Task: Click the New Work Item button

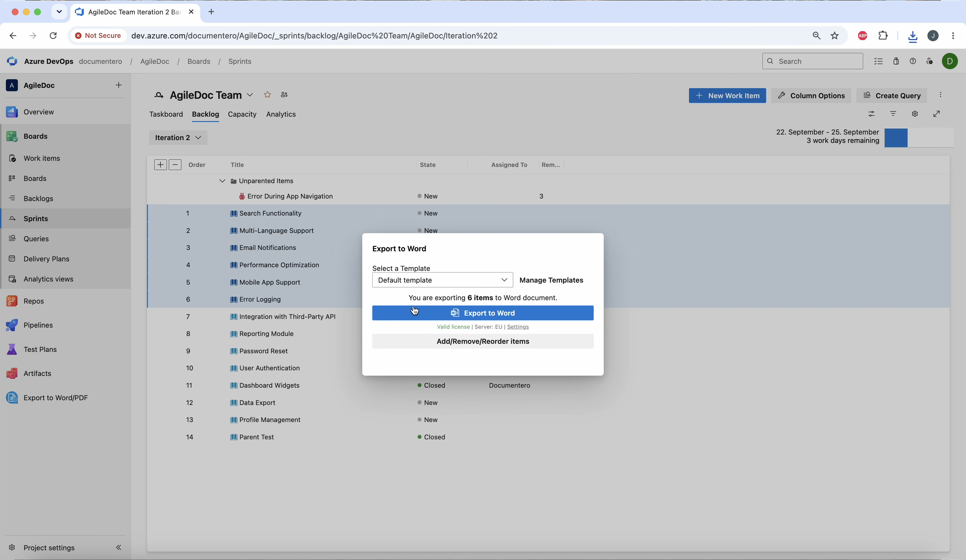Action: (x=727, y=95)
